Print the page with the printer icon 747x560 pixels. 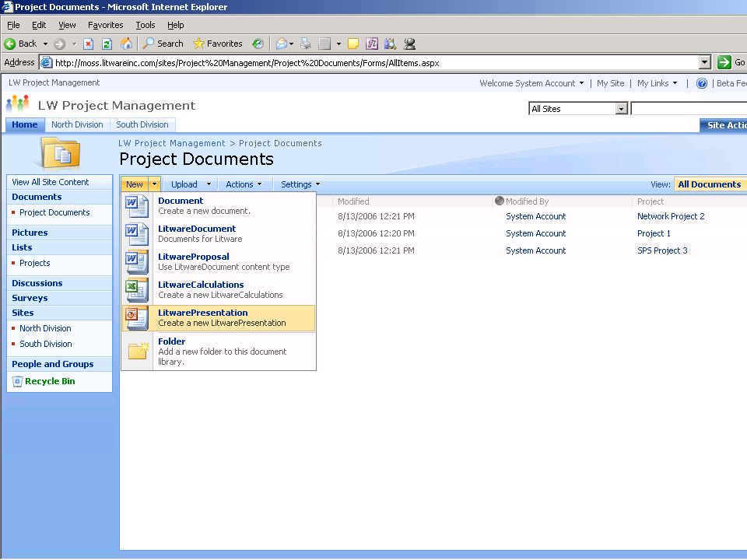[305, 44]
